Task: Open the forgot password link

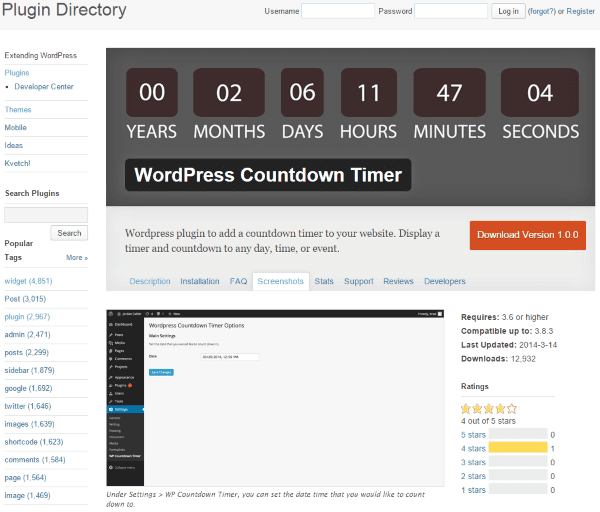Action: point(541,11)
